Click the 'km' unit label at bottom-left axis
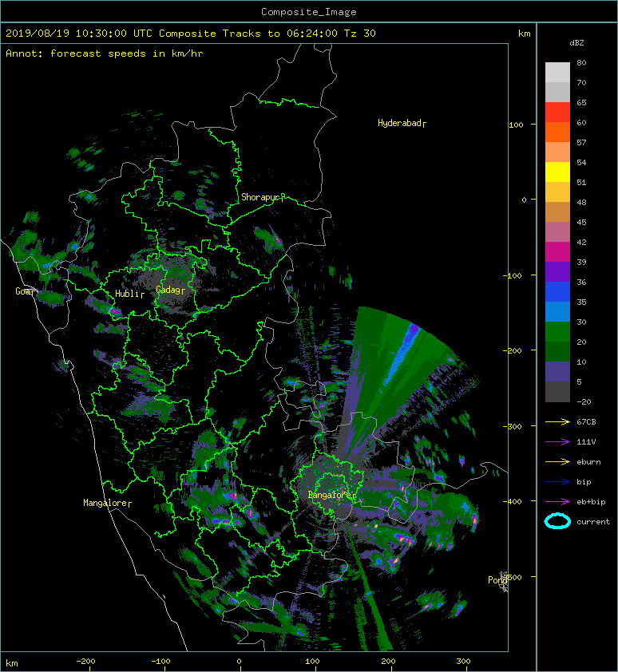The image size is (618, 672). point(12,663)
